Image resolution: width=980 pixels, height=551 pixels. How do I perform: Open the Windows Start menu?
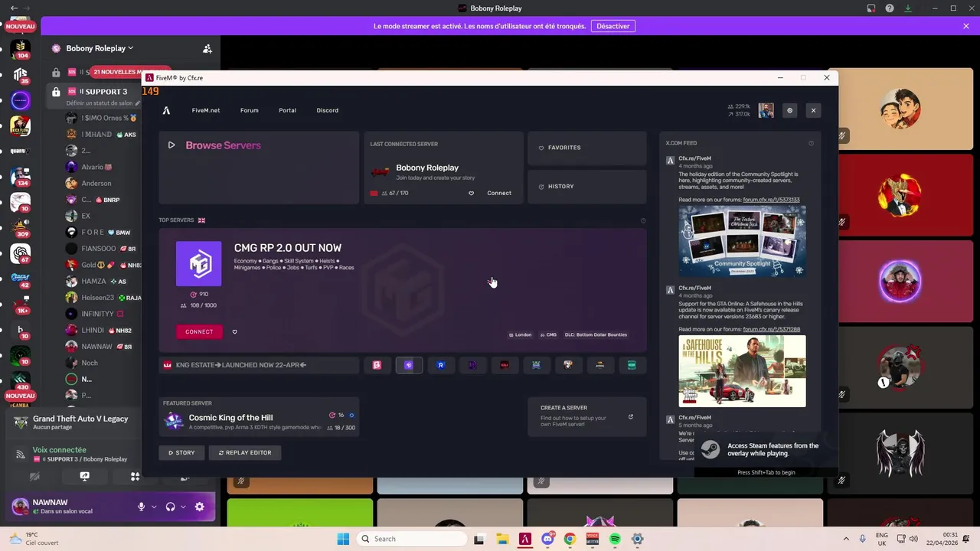[x=343, y=539]
